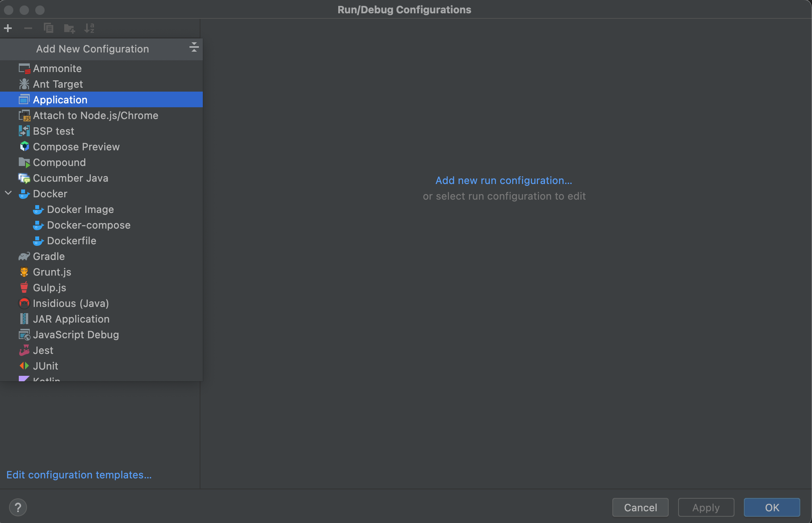Click the Gradle elephant icon
This screenshot has width=812, height=523.
point(24,256)
